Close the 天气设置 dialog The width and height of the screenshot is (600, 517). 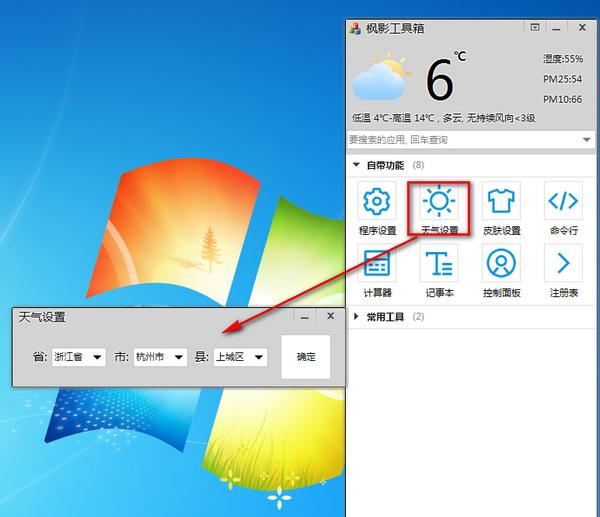pyautogui.click(x=330, y=316)
